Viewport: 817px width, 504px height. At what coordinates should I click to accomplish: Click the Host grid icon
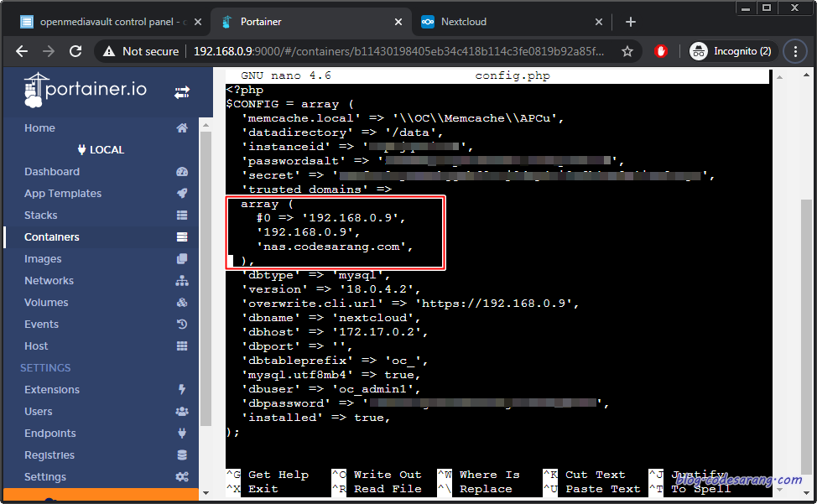tap(182, 346)
